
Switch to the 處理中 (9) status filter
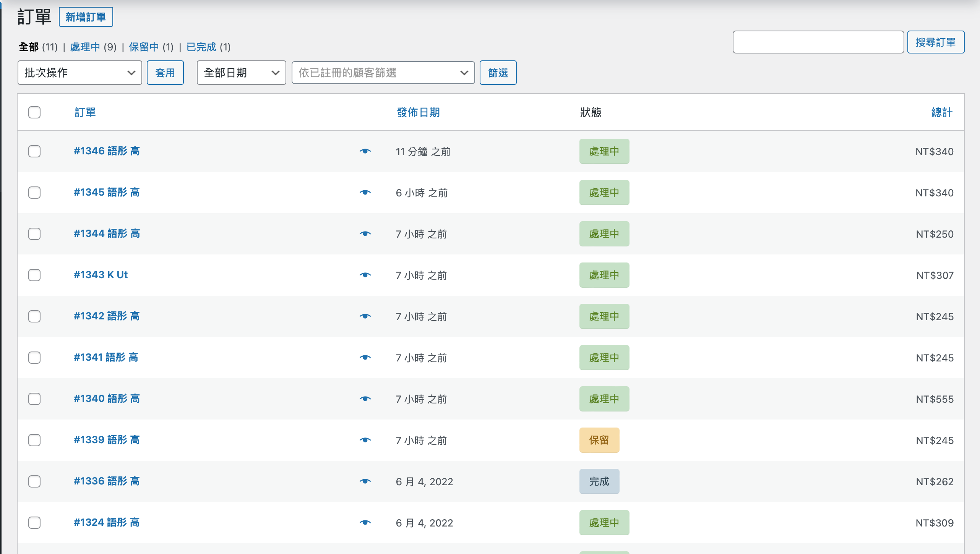point(85,47)
